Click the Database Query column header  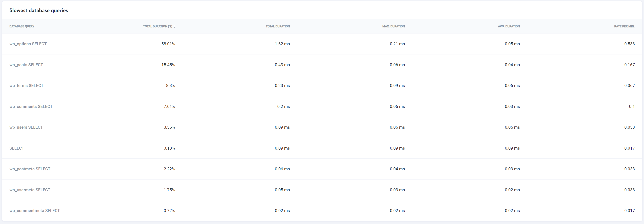click(22, 26)
